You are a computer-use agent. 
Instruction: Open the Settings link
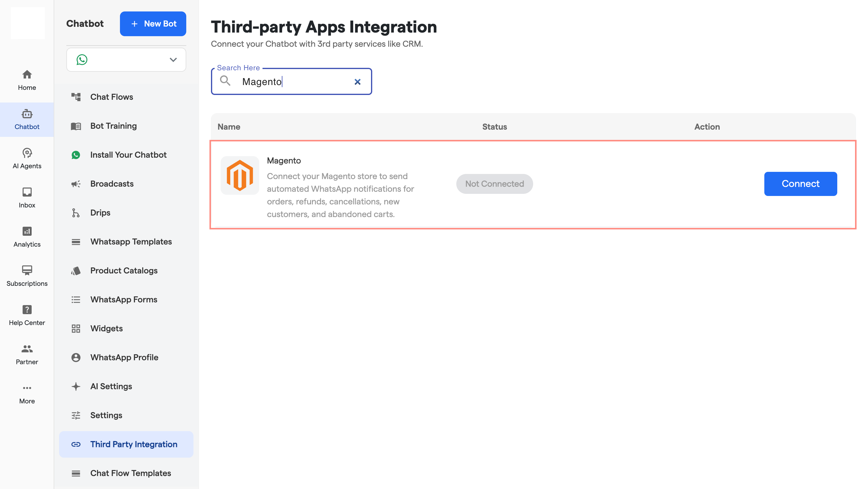click(106, 415)
